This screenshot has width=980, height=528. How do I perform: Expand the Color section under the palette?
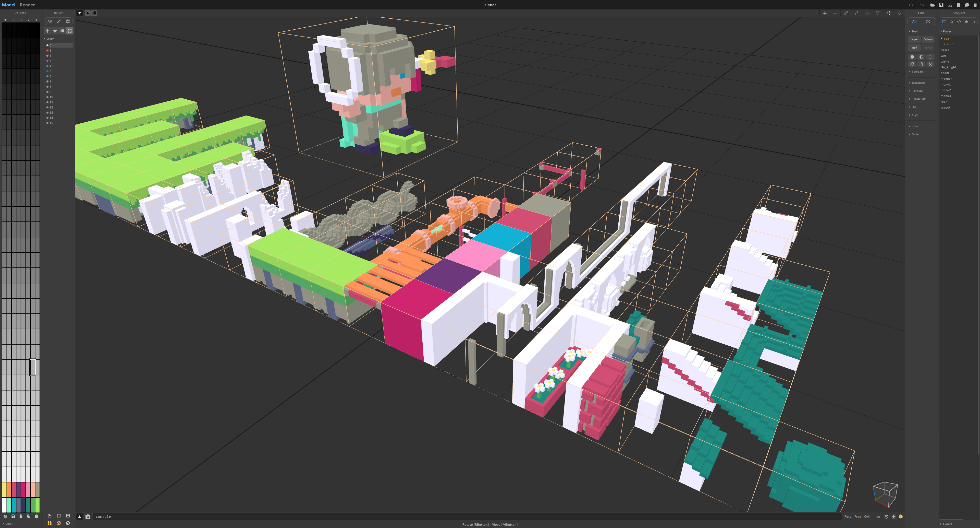8,524
